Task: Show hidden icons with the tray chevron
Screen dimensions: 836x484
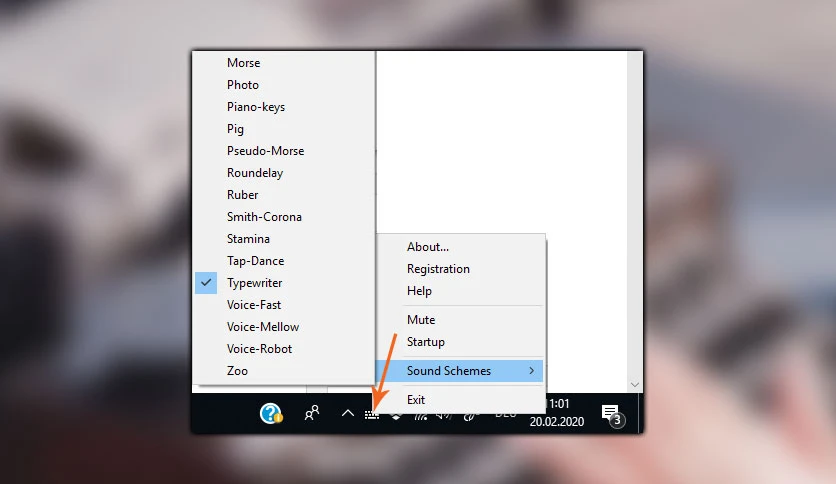Action: (348, 413)
